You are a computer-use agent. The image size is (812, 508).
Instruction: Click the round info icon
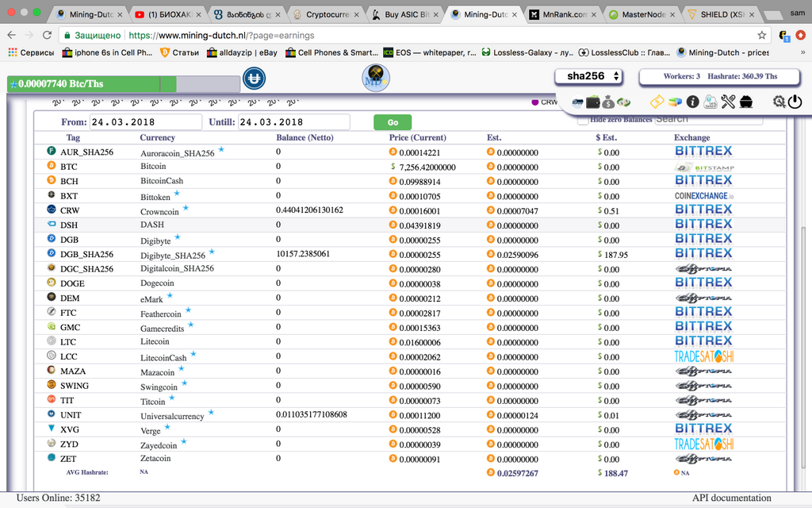tap(692, 102)
